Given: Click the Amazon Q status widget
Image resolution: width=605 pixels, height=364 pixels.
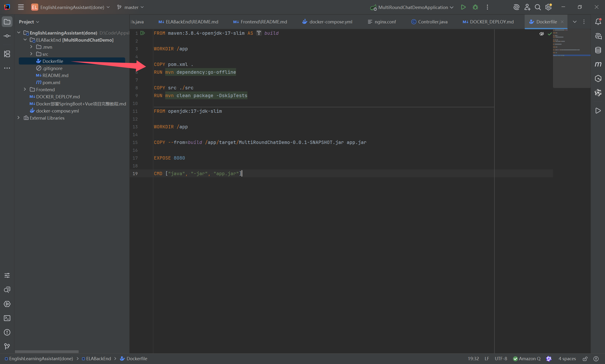Looking at the screenshot, I should (527, 359).
